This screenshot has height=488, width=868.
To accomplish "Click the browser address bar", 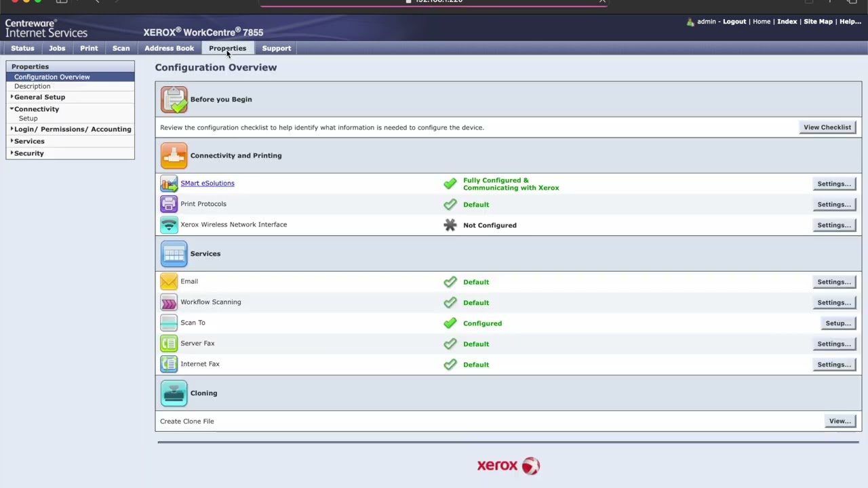I will [x=434, y=1].
